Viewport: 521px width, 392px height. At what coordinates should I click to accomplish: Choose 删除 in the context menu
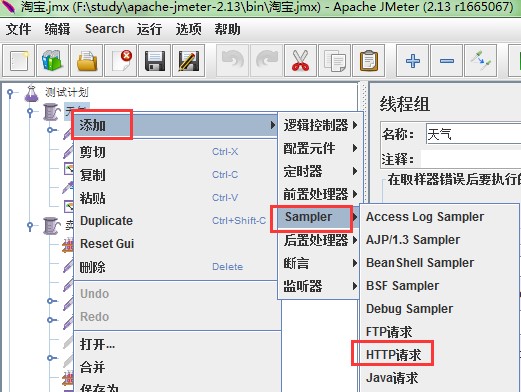pos(176,267)
